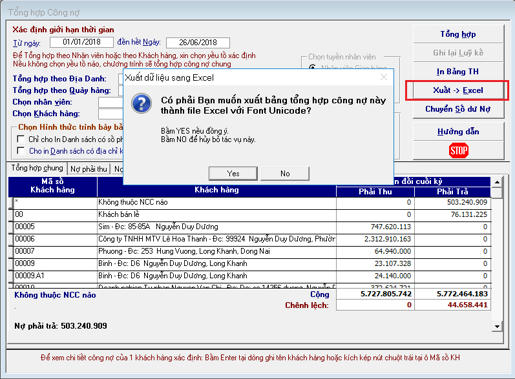This screenshot has height=379, width=515.
Task: Click the Tổng hợp theo Địa Danh label
Action: tap(59, 79)
